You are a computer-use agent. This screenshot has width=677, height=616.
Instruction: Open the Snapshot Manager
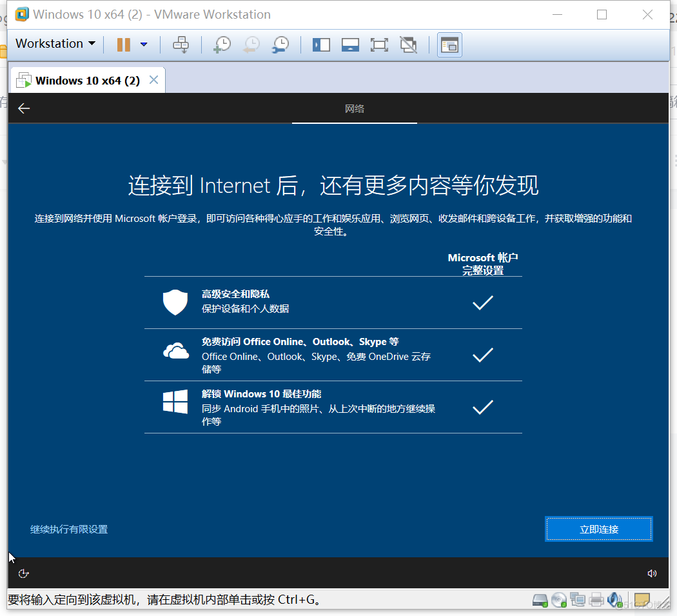(280, 45)
